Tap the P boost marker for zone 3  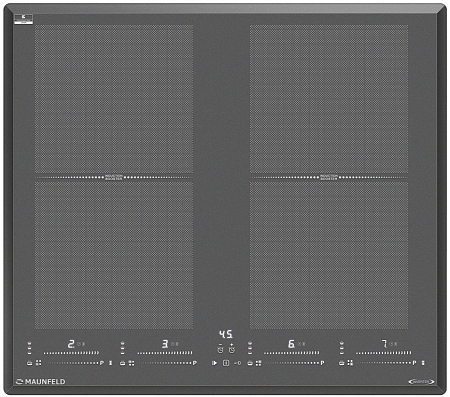195,363
